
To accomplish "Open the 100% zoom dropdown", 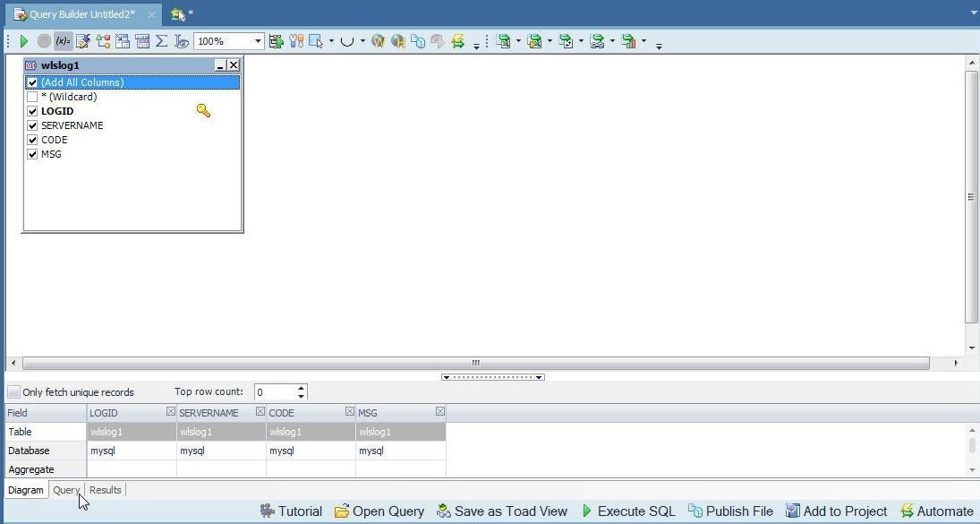I will (x=258, y=41).
